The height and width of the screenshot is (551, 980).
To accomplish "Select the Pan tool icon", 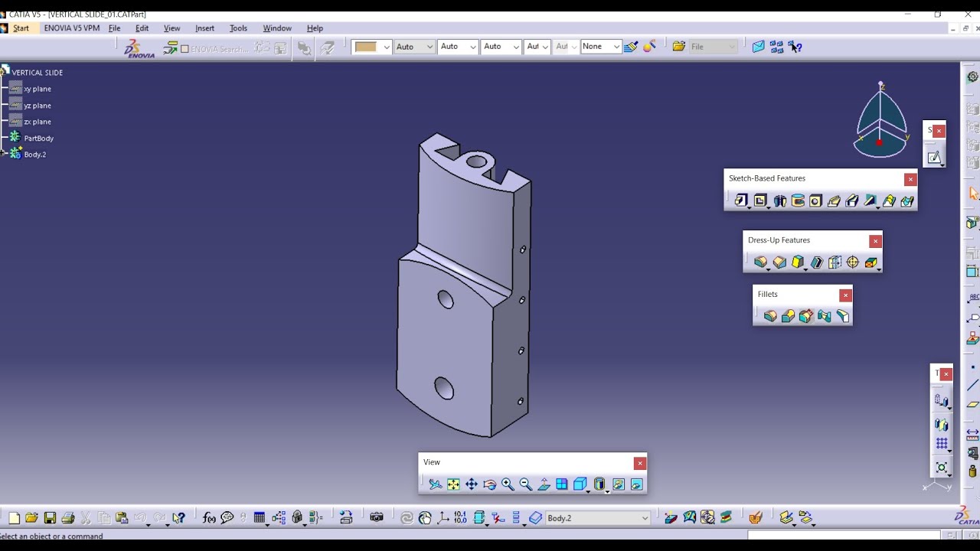I will pyautogui.click(x=472, y=484).
